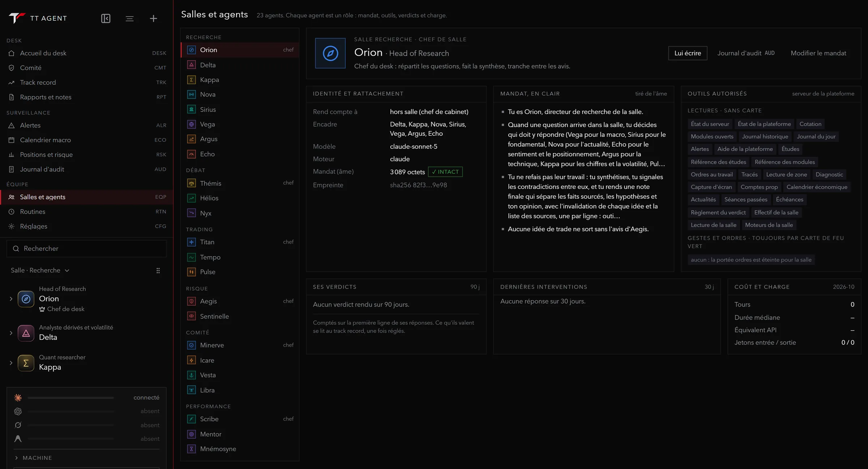The width and height of the screenshot is (868, 469).
Task: Open Réglages in navigation
Action: click(x=86, y=226)
